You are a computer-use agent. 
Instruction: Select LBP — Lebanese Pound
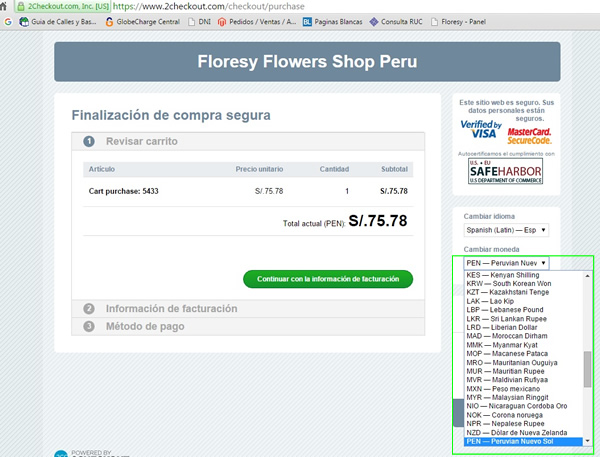[523, 310]
